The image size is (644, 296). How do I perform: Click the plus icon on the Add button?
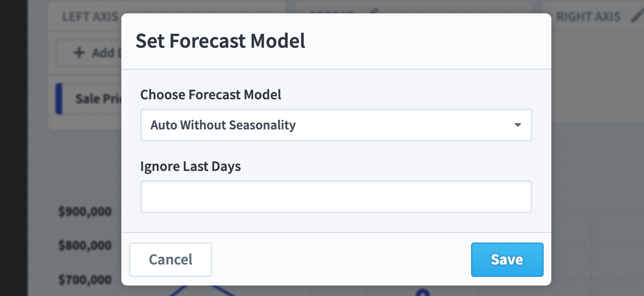pyautogui.click(x=79, y=53)
